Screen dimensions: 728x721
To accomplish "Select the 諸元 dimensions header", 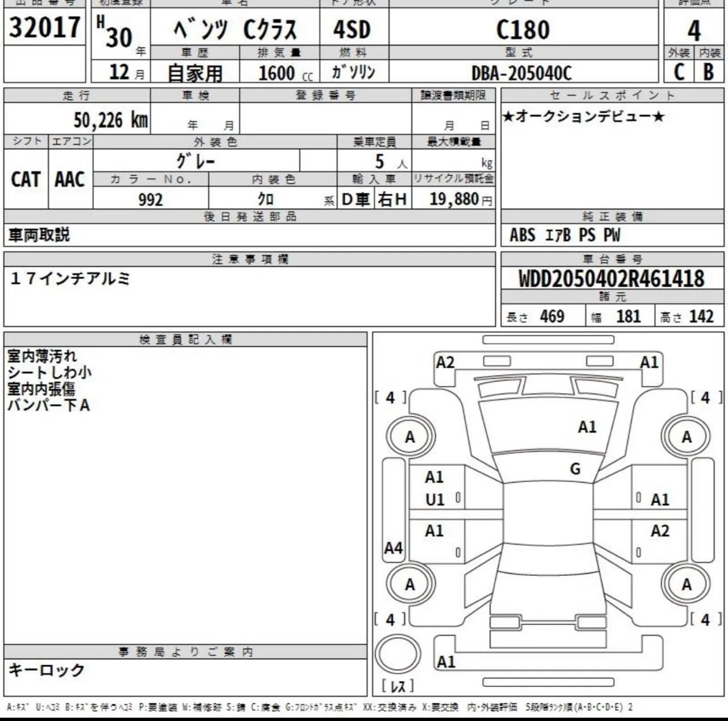I will point(613,296).
